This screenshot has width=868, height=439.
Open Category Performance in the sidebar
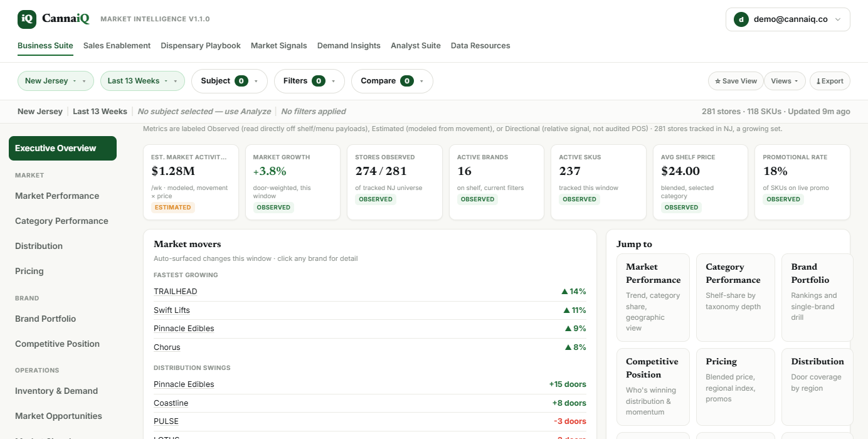pyautogui.click(x=61, y=221)
